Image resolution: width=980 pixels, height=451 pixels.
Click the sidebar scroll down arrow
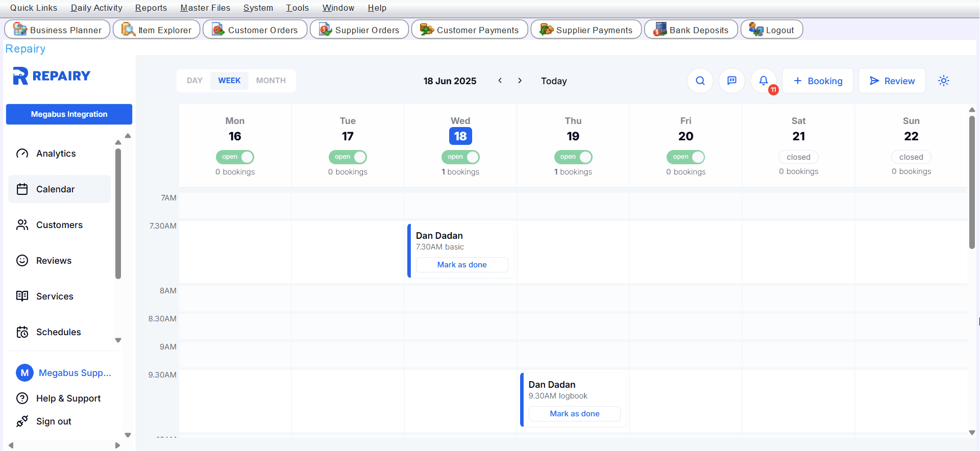tap(118, 340)
